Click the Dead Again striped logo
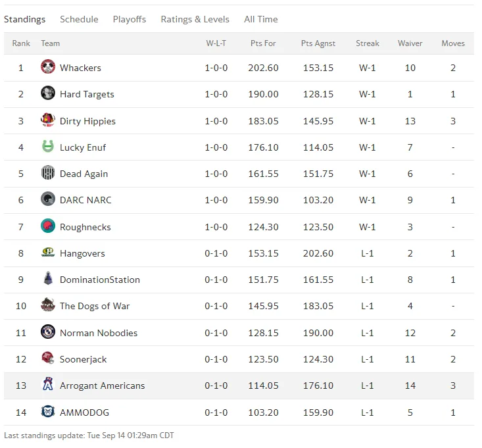Viewport: 482px width, 448px height. coord(48,173)
